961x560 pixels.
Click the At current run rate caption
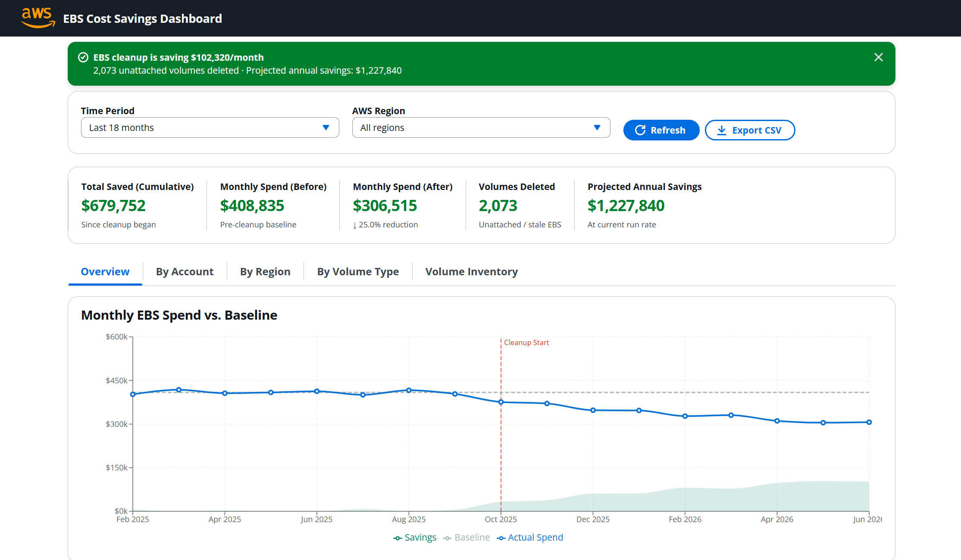pyautogui.click(x=622, y=225)
